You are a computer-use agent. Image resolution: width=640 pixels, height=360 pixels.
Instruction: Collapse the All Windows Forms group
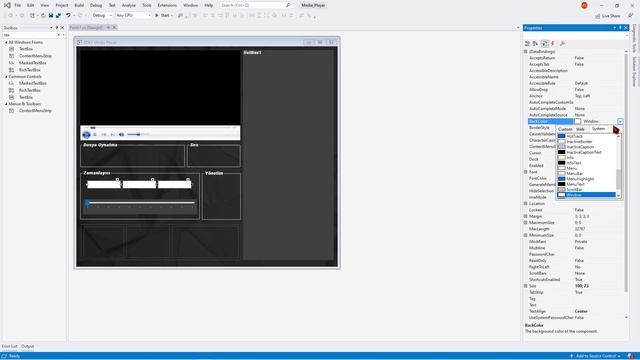6,42
